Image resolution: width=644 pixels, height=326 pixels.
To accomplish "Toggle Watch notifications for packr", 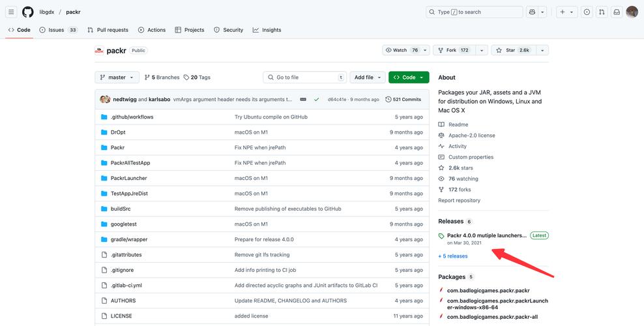I will [x=401, y=50].
